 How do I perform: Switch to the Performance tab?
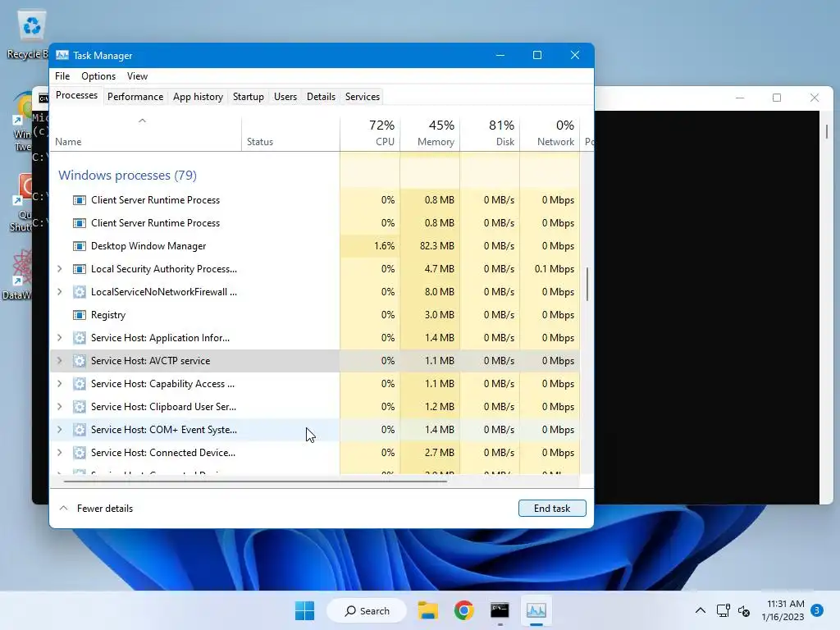coord(135,97)
